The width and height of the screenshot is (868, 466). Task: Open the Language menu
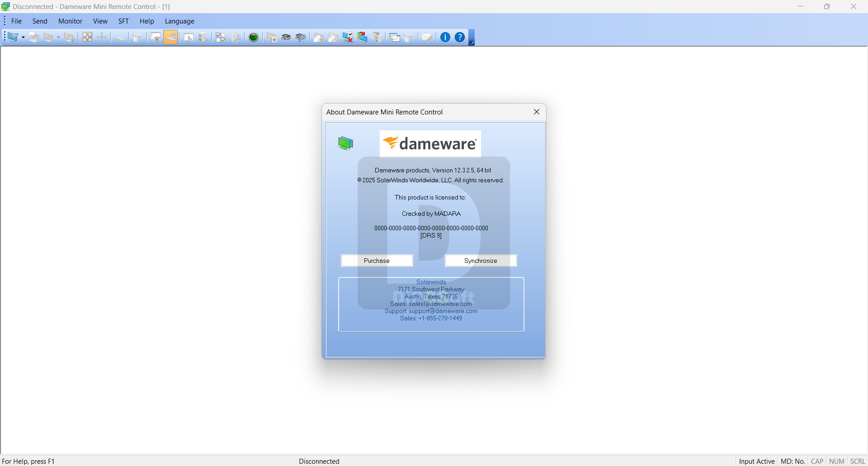pyautogui.click(x=179, y=21)
